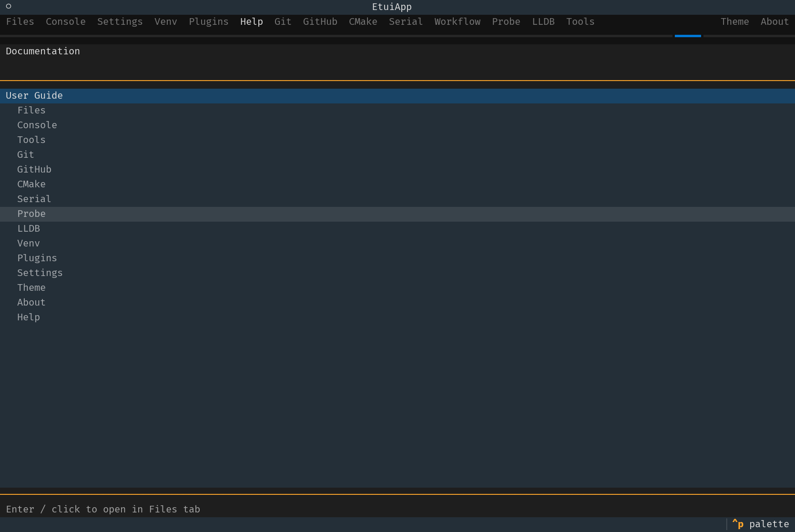
Task: Switch to the Probe tab in the top bar
Action: point(506,22)
